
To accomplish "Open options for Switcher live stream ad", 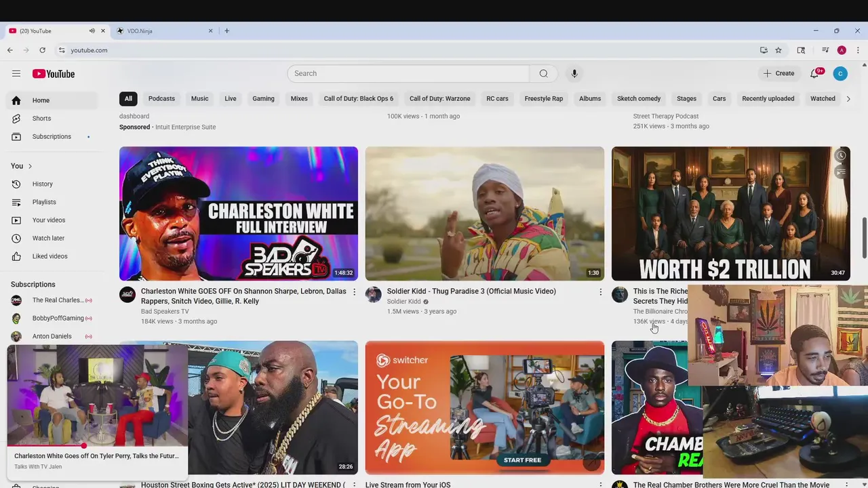I will [600, 485].
